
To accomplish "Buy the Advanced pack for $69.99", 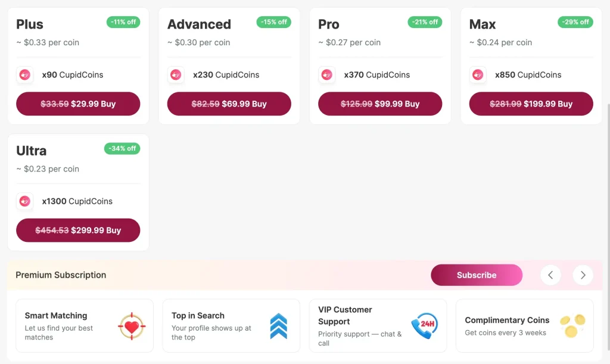I will (229, 104).
